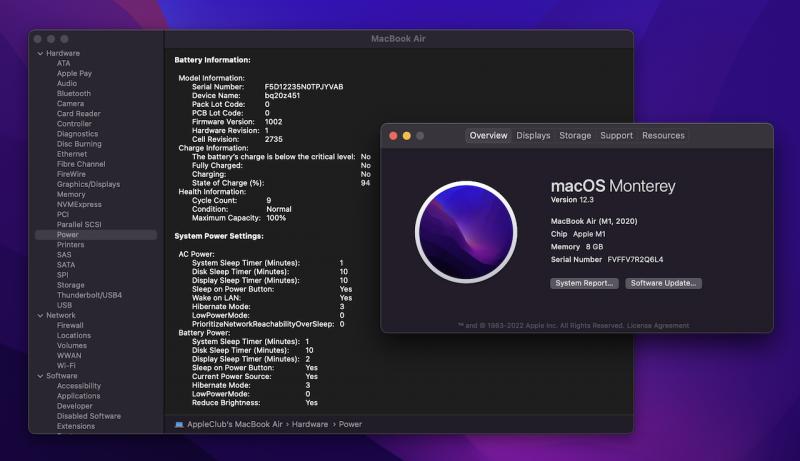Image resolution: width=800 pixels, height=461 pixels.
Task: Click the Software Update… button
Action: [x=663, y=283]
